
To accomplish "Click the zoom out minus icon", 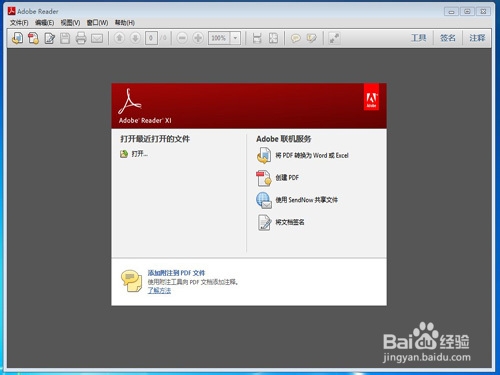I will tap(182, 38).
